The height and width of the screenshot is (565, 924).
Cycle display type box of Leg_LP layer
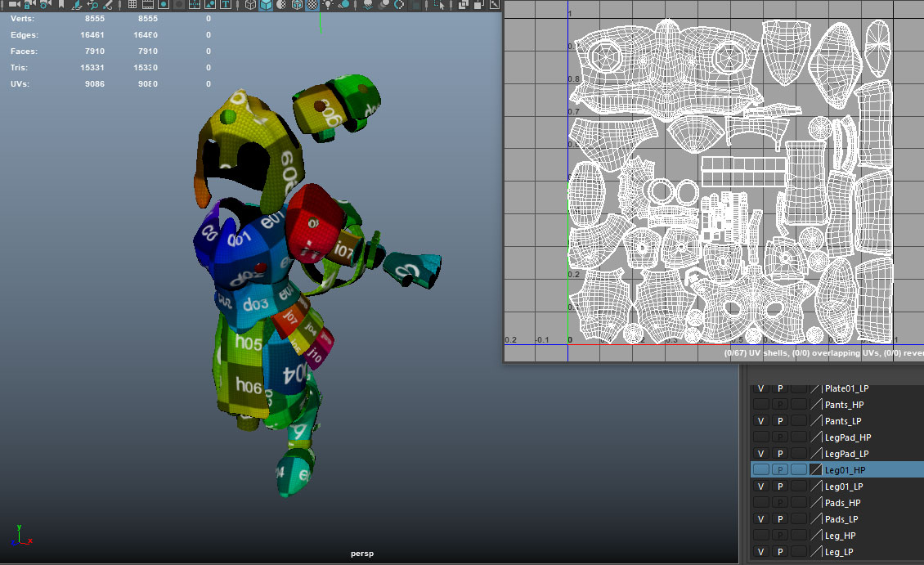799,552
